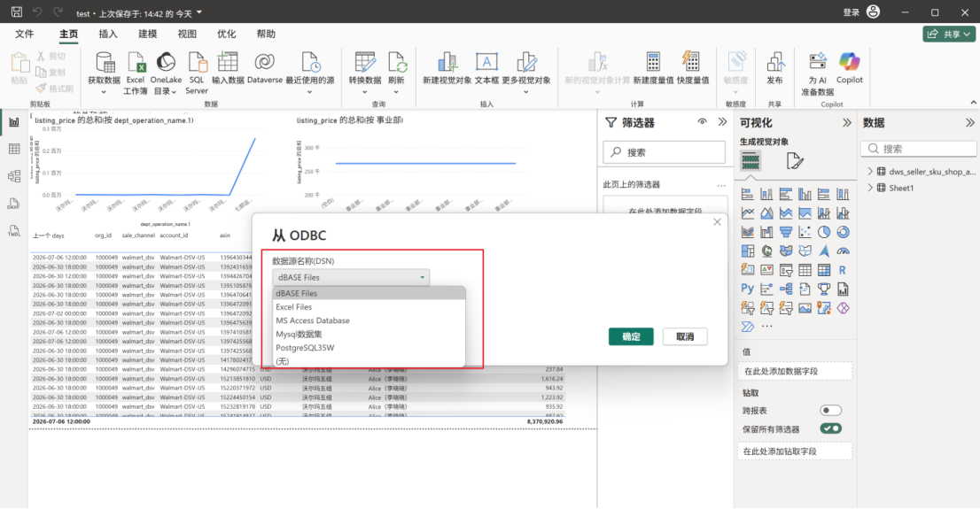Switch to the model view in left sidebar
The height and width of the screenshot is (509, 980).
coord(14,176)
